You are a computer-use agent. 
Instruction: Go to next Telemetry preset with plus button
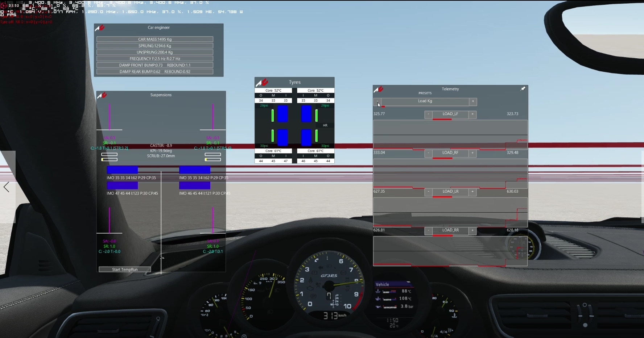point(473,101)
